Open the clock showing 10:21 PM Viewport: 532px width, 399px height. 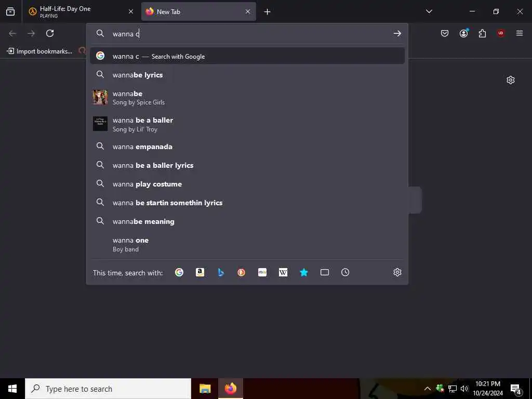point(488,389)
